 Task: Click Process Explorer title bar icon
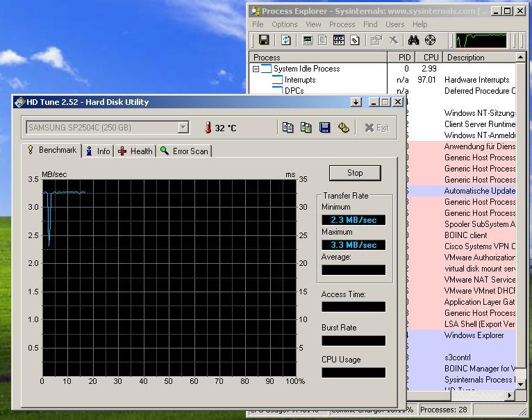pyautogui.click(x=256, y=11)
